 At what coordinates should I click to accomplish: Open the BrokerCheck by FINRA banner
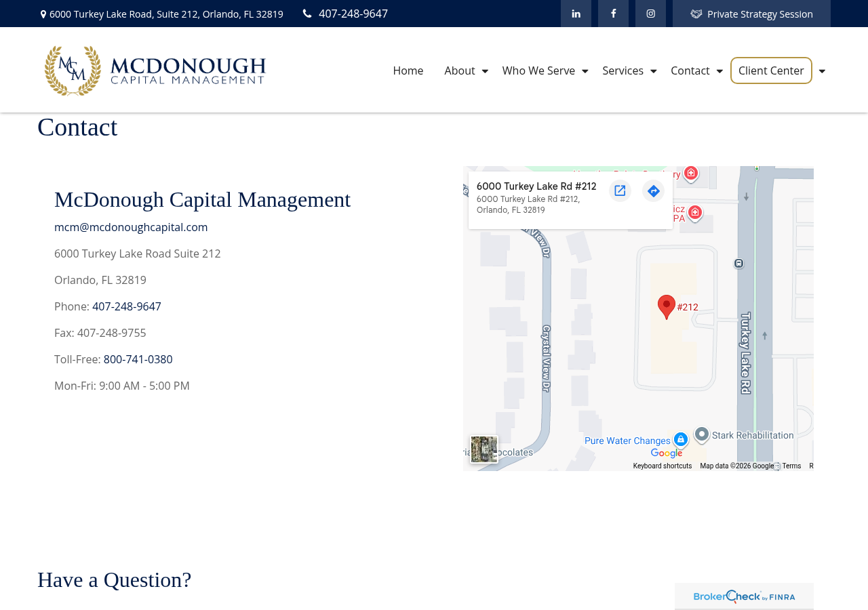tap(744, 596)
